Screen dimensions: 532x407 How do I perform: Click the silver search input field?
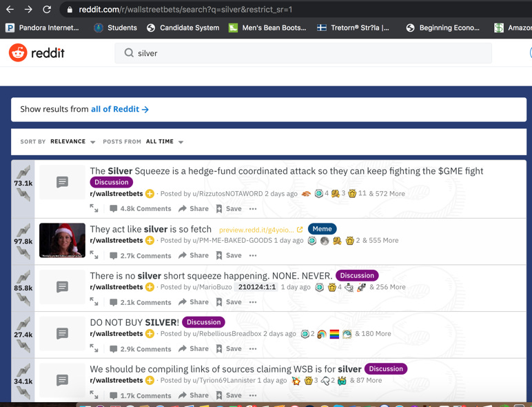pos(303,53)
